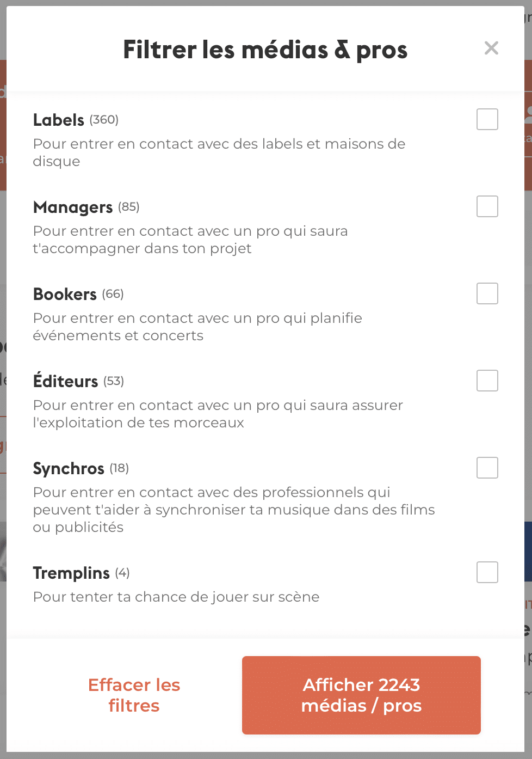
Task: Click the Labels description about maisons de disque
Action: [x=219, y=152]
